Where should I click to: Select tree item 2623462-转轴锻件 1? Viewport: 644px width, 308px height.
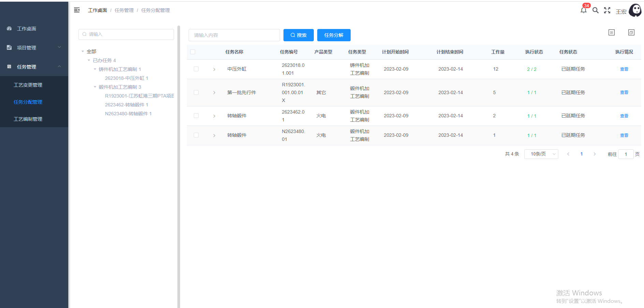127,105
